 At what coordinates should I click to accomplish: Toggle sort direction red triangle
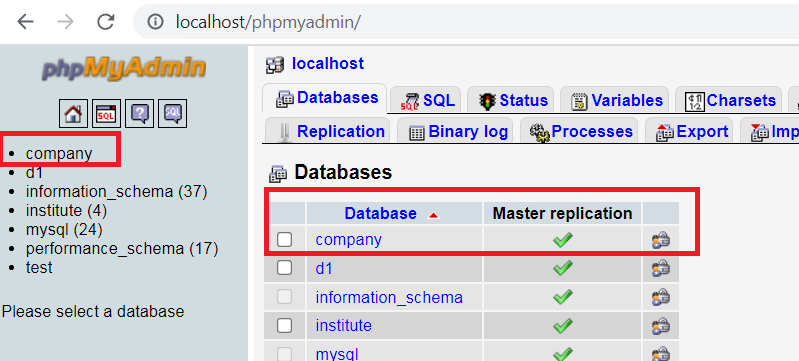pyautogui.click(x=433, y=216)
